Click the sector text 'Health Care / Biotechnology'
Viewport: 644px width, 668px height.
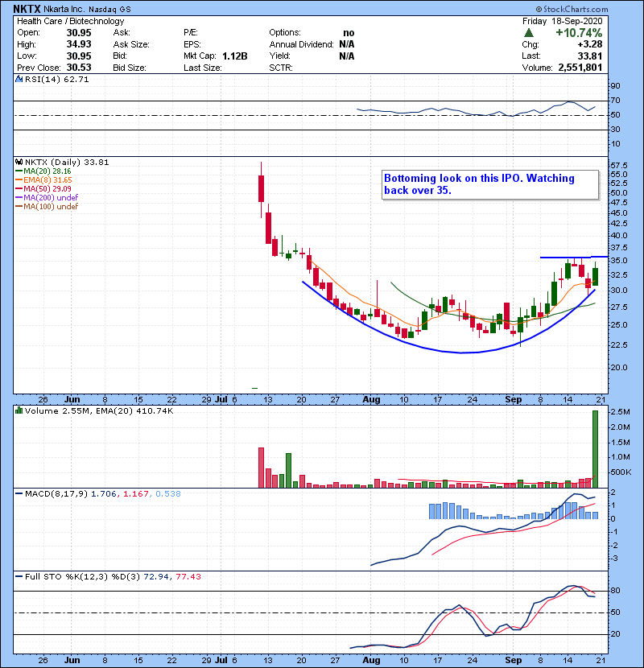[x=71, y=21]
